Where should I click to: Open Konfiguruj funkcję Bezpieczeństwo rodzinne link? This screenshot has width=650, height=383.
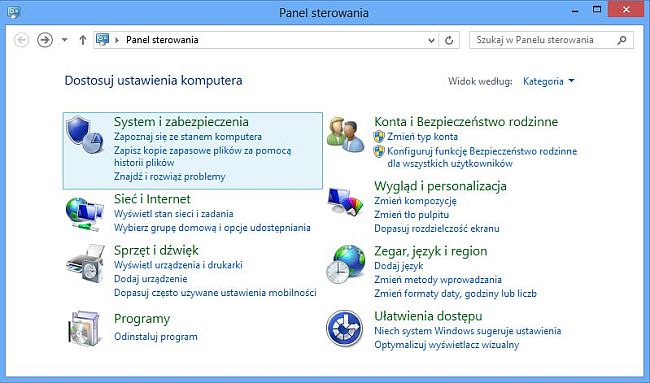point(482,158)
